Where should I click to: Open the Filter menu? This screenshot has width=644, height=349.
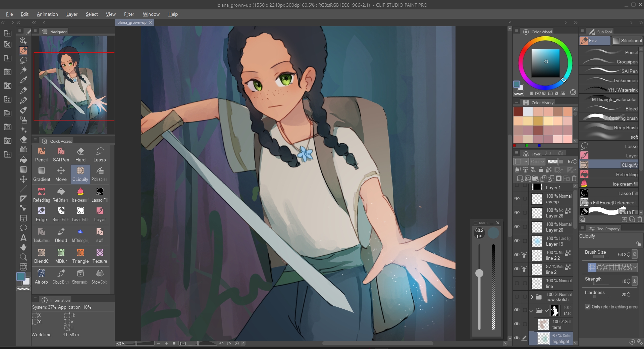[x=129, y=14]
